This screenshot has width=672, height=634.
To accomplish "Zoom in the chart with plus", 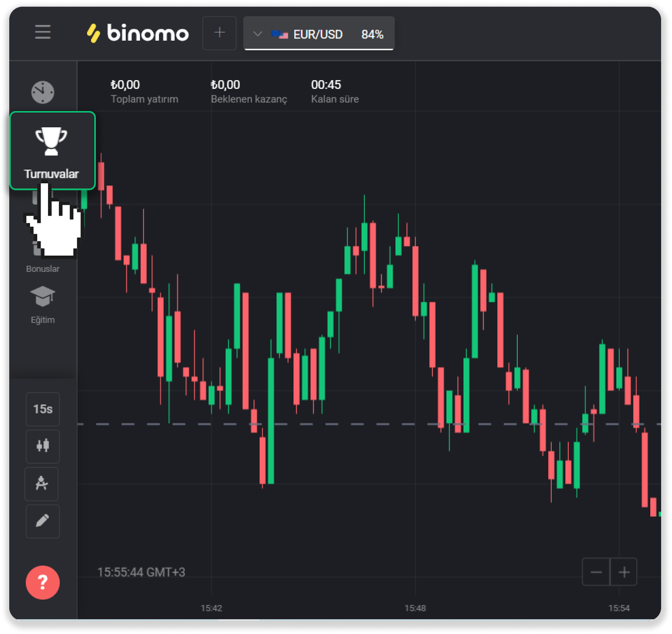I will point(624,572).
